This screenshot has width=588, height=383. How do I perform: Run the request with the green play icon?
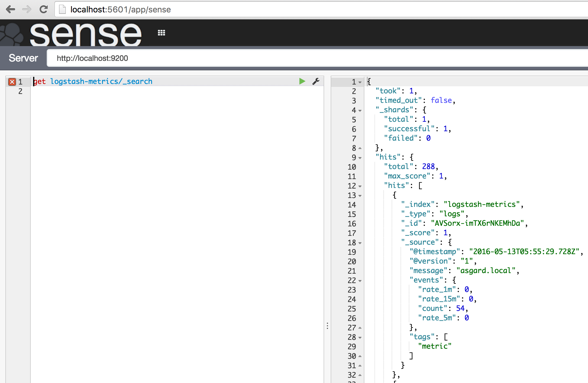(302, 81)
